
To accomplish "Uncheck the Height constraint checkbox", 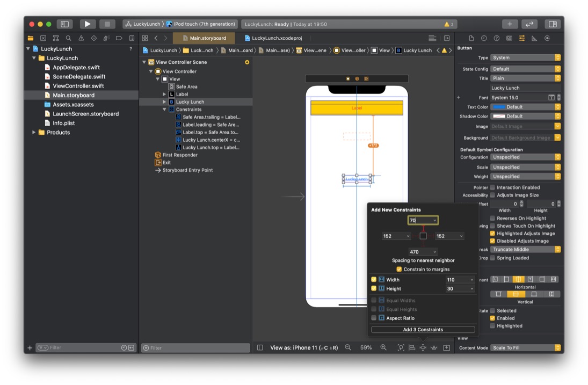I will (x=374, y=288).
